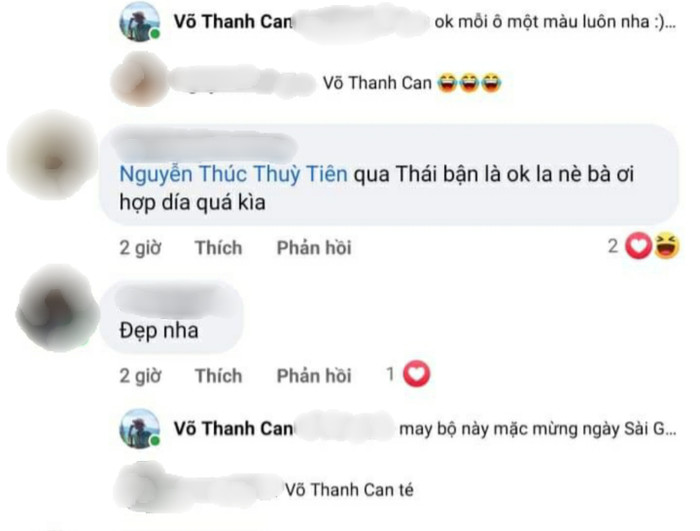The width and height of the screenshot is (700, 531).
Task: Click the '2 giờ' timestamp under the Thái comment
Action: point(140,247)
